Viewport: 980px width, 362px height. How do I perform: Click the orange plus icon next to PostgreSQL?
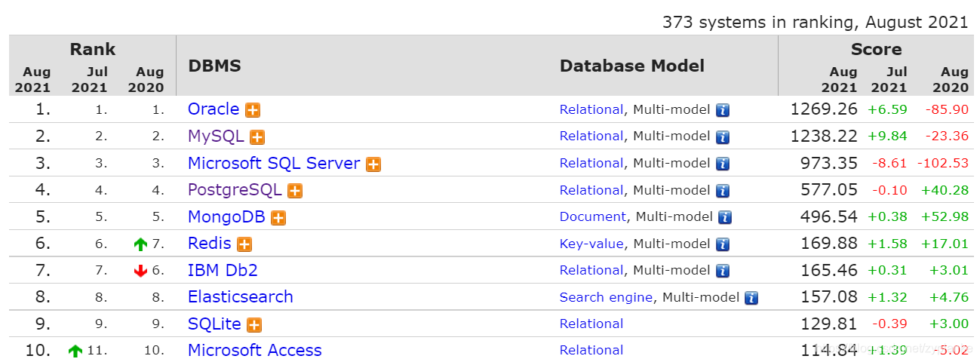pyautogui.click(x=295, y=191)
